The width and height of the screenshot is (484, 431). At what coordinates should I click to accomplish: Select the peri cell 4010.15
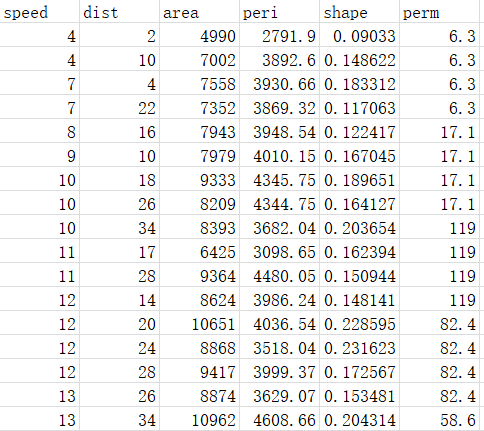coord(279,155)
